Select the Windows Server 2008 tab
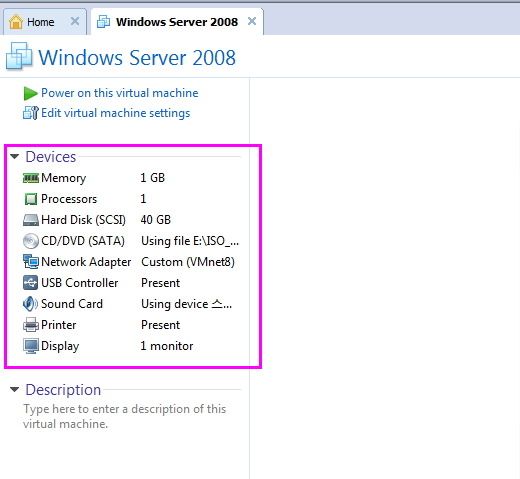Image resolution: width=520 pixels, height=479 pixels. point(177,22)
